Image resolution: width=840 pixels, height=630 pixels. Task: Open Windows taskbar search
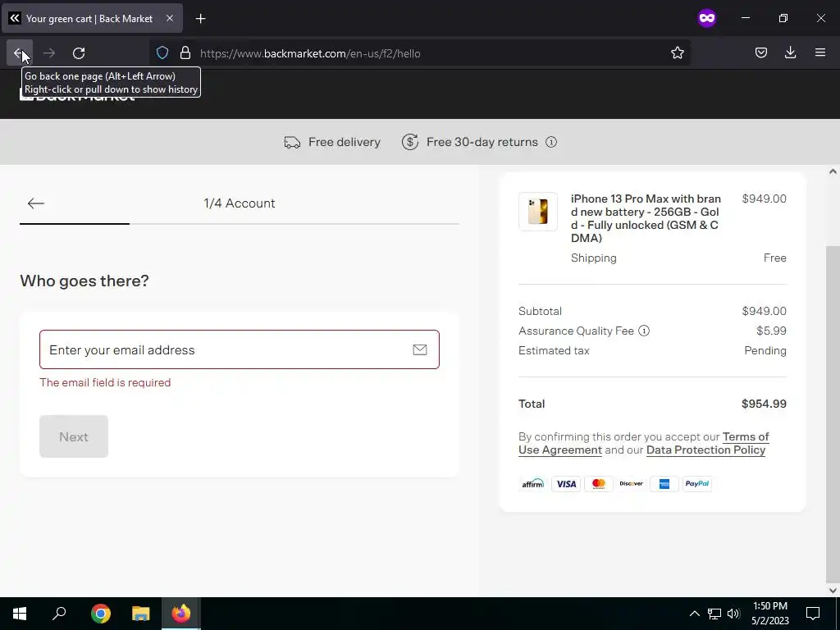(x=59, y=614)
